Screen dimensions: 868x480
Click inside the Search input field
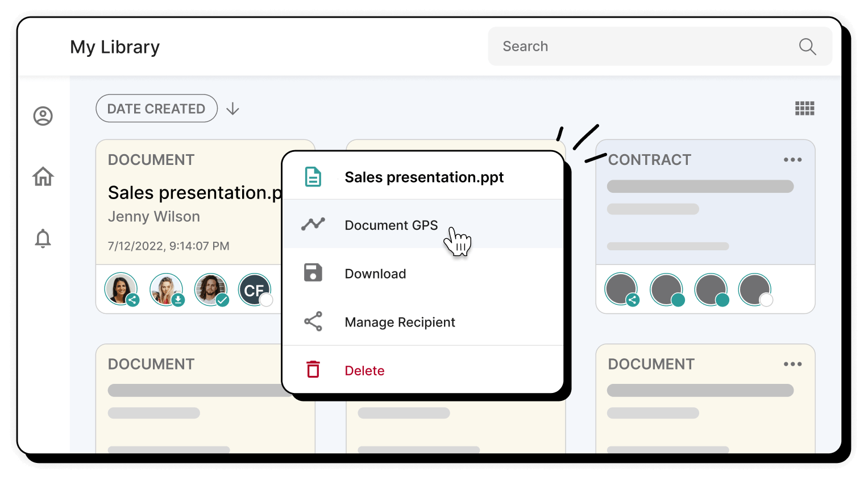(625, 46)
